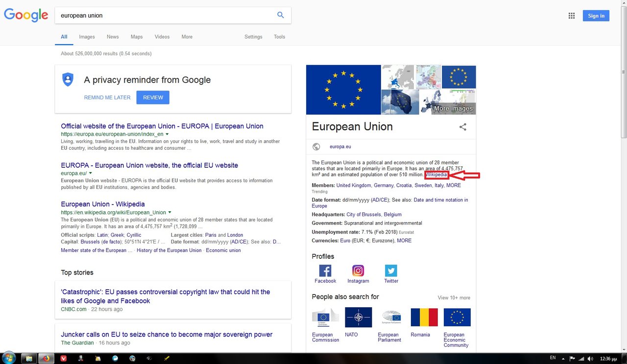Open the More search options menu
627x364 pixels.
[x=187, y=37]
